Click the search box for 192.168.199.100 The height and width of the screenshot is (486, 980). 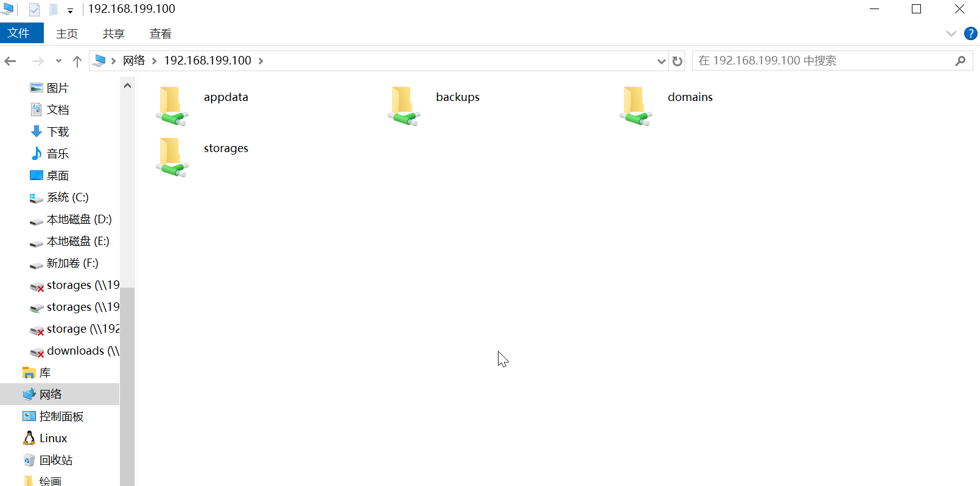(822, 61)
